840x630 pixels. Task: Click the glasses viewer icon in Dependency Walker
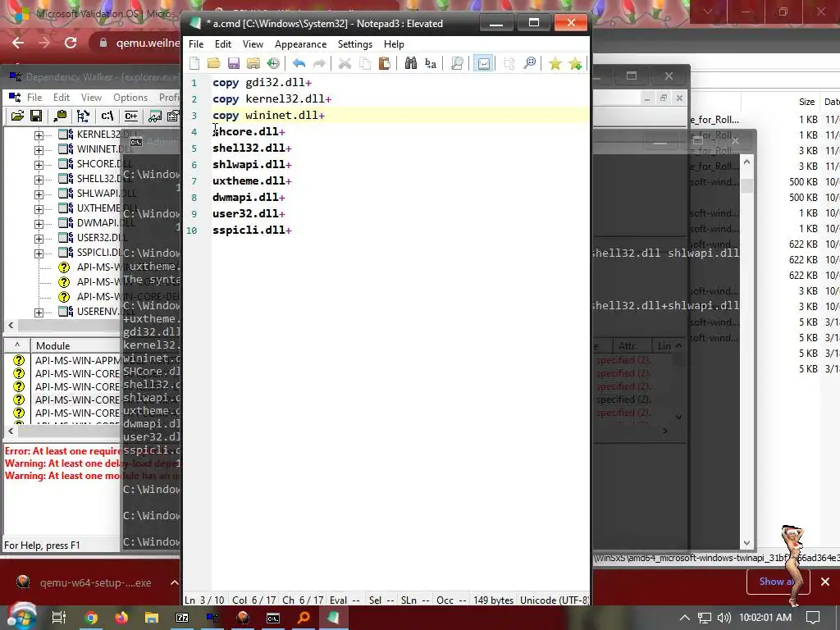(155, 116)
